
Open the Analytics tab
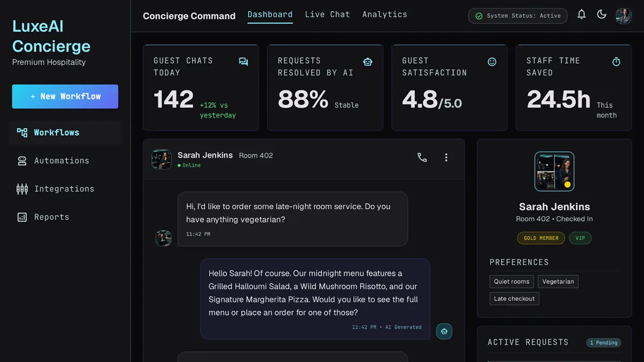[385, 15]
